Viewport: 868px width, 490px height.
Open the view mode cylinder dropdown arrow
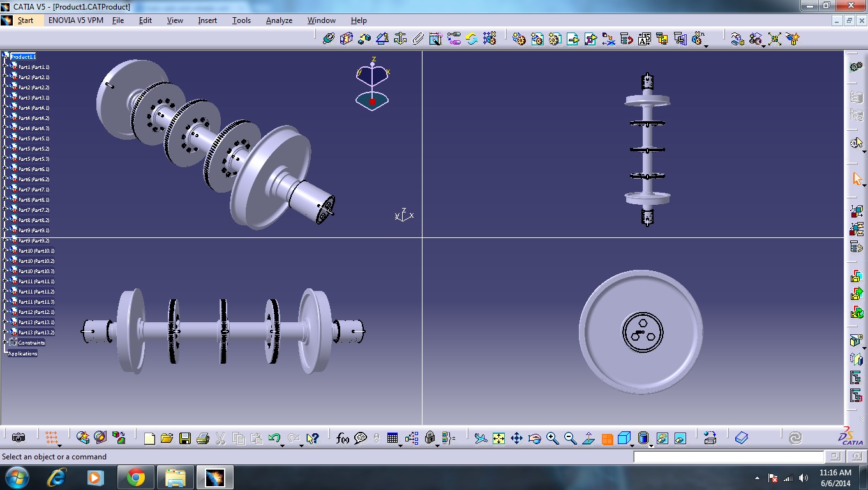pyautogui.click(x=651, y=445)
